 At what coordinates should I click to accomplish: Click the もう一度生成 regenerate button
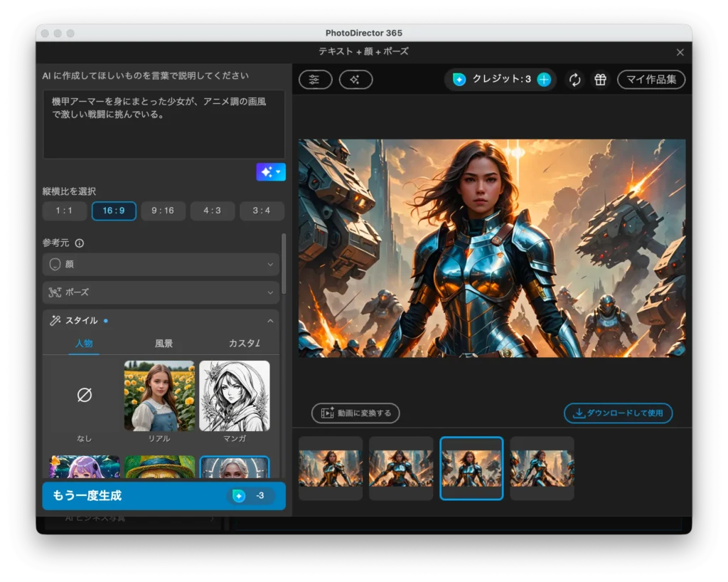coord(164,496)
